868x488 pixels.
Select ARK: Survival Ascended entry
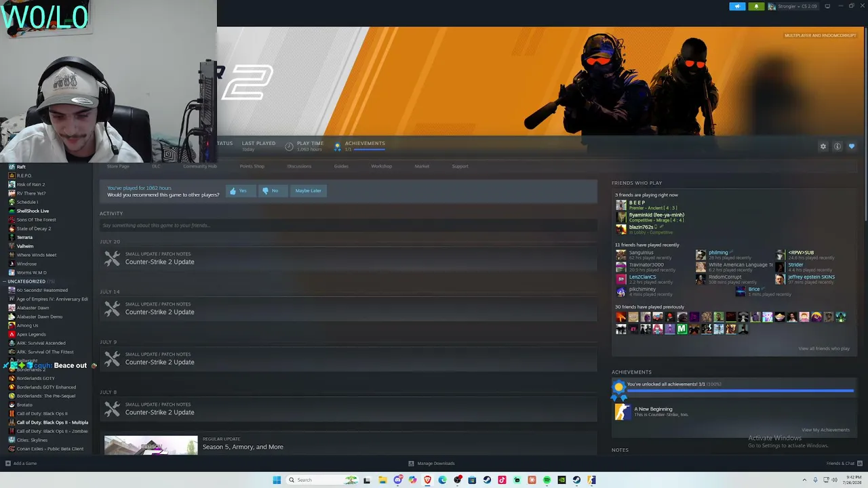click(41, 343)
